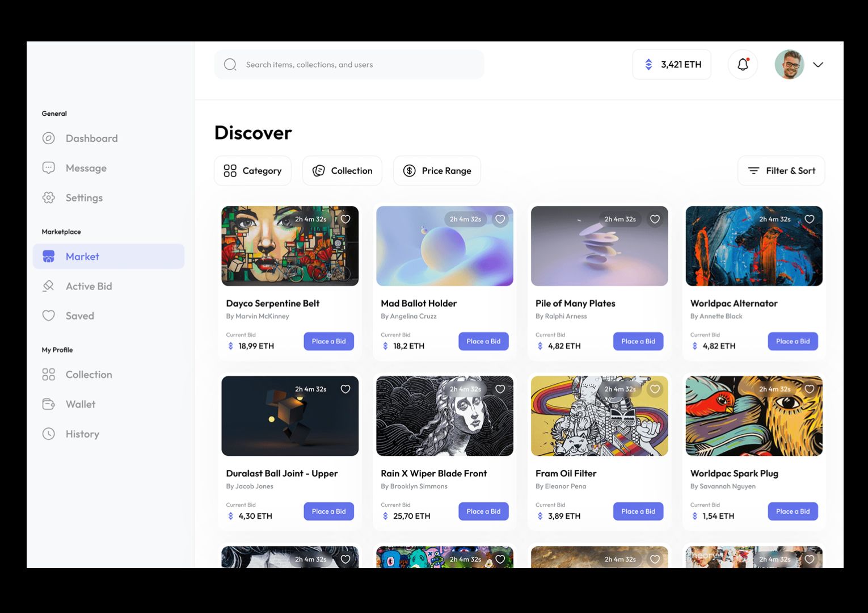The width and height of the screenshot is (868, 613).
Task: Open Settings via the gear icon
Action: click(49, 198)
